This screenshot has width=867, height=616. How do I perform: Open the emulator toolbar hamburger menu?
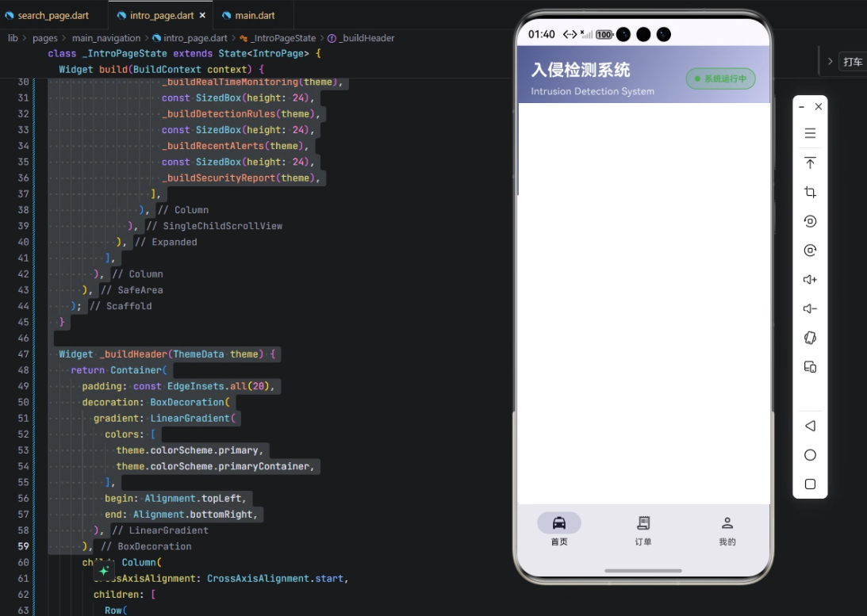point(810,133)
